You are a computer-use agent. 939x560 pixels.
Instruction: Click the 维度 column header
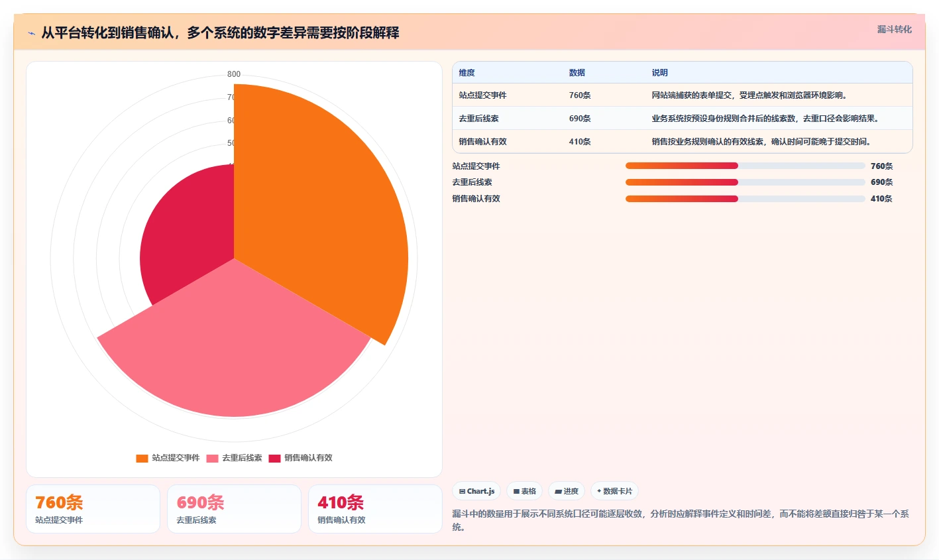pos(467,73)
